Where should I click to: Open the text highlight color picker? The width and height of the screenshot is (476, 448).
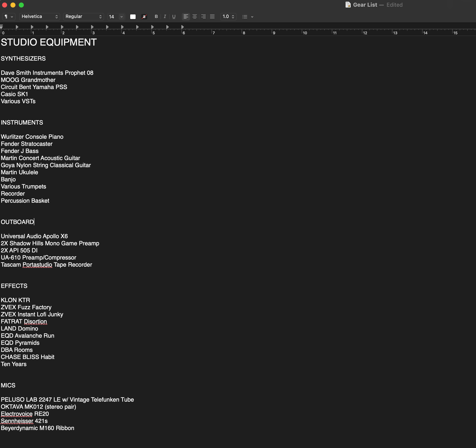pos(144,17)
